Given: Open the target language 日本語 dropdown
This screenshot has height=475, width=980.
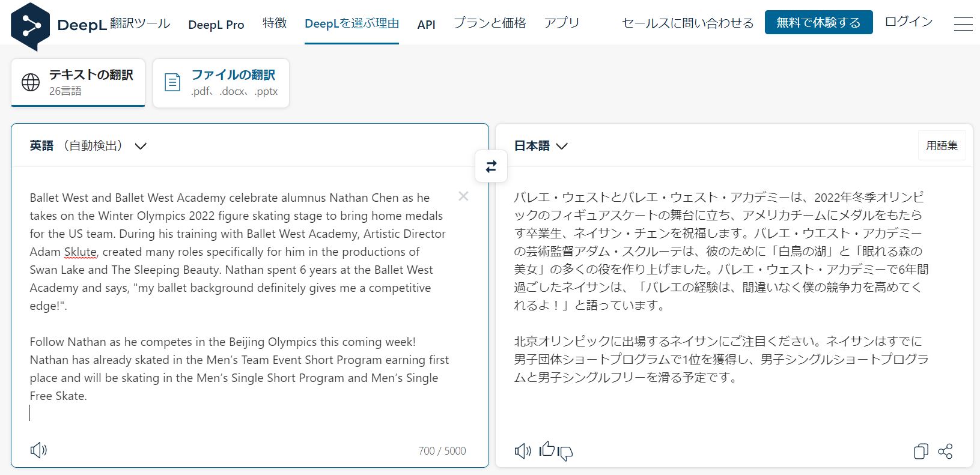Looking at the screenshot, I should [541, 146].
